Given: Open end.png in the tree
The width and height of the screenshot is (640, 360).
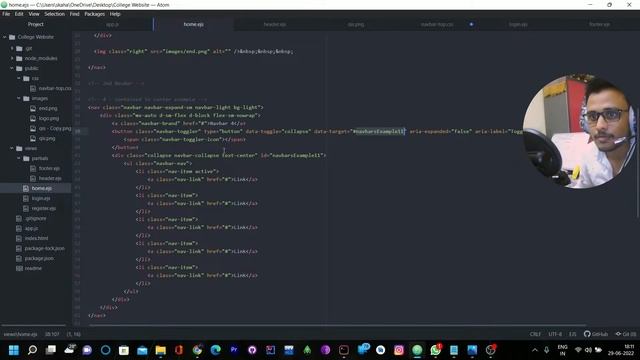Looking at the screenshot, I should [x=44, y=108].
